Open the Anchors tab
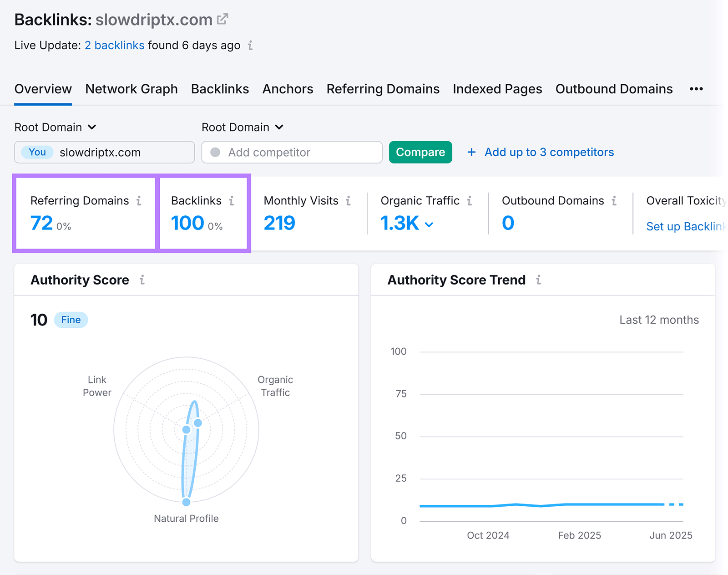Image resolution: width=728 pixels, height=575 pixels. [x=288, y=89]
